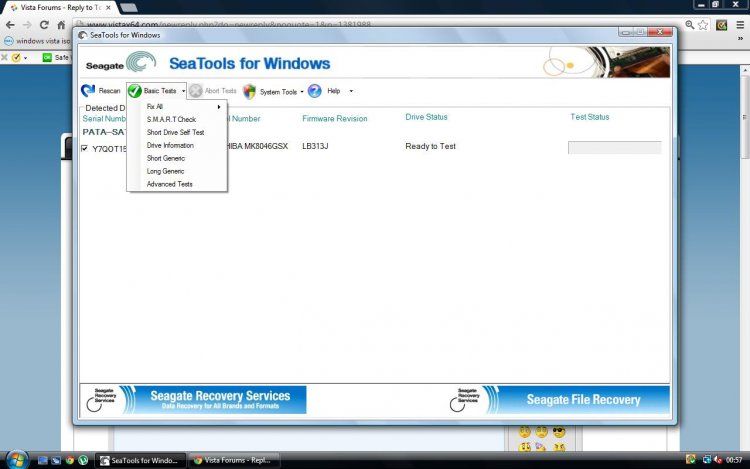
Task: Click the Test Status column header
Action: [x=590, y=117]
